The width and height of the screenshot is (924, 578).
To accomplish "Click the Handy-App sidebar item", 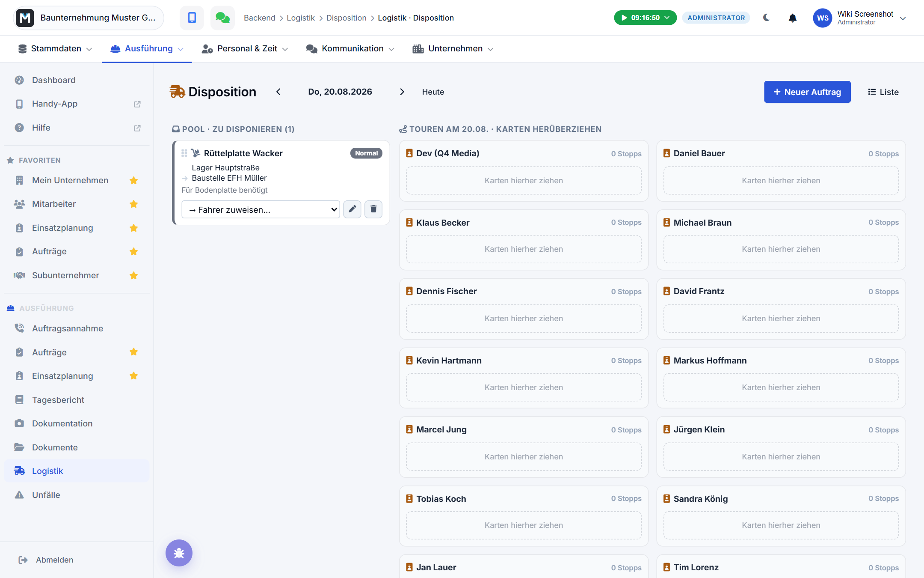I will tap(77, 104).
